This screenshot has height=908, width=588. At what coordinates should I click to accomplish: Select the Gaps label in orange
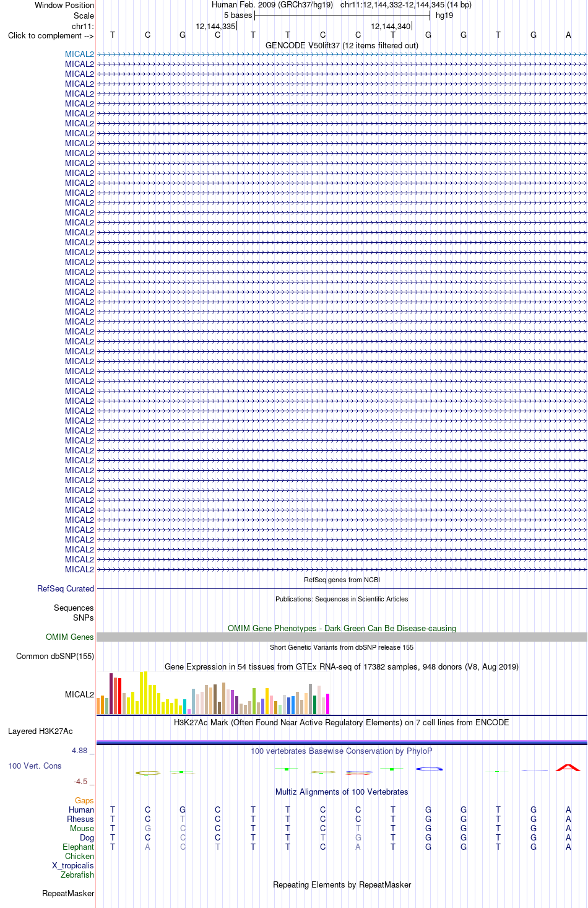[84, 800]
